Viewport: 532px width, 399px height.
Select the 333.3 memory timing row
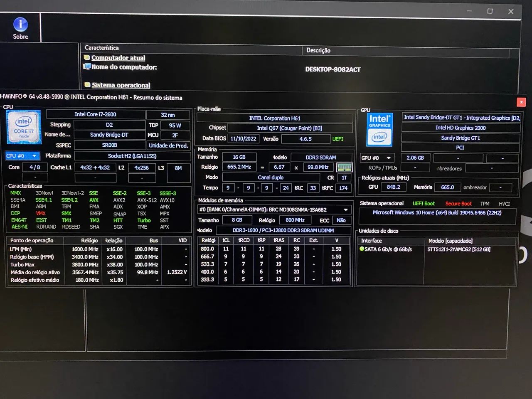point(274,280)
